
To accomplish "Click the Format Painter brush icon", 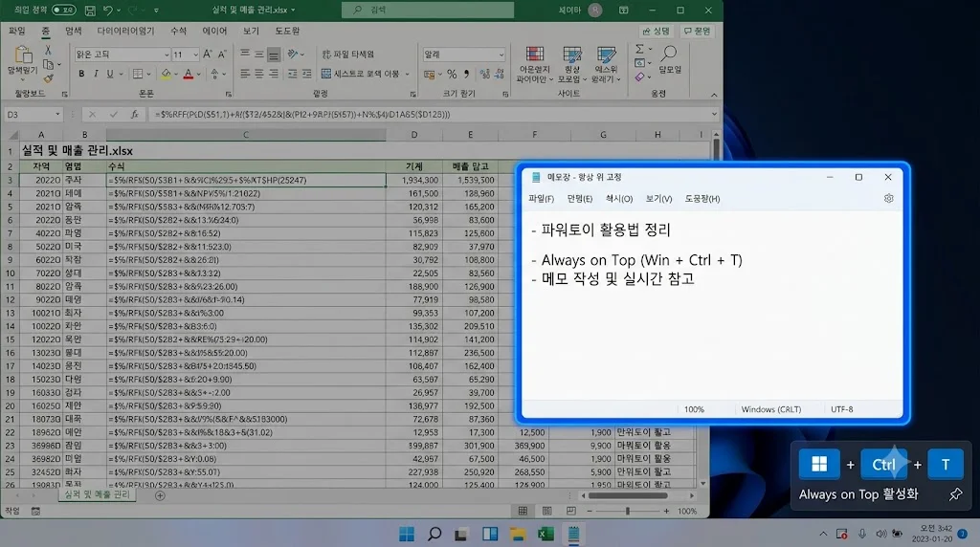I will [48, 78].
